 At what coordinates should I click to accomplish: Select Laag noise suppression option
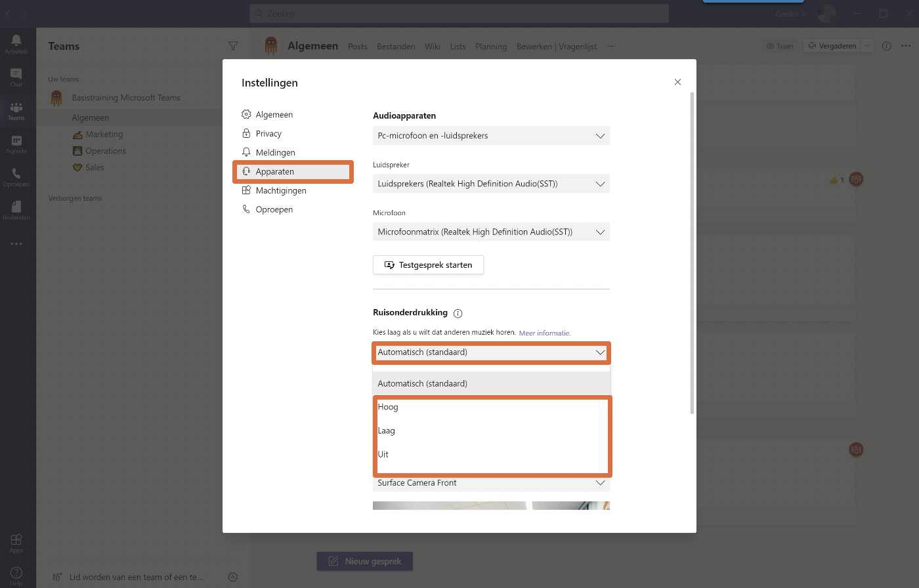[x=491, y=430]
